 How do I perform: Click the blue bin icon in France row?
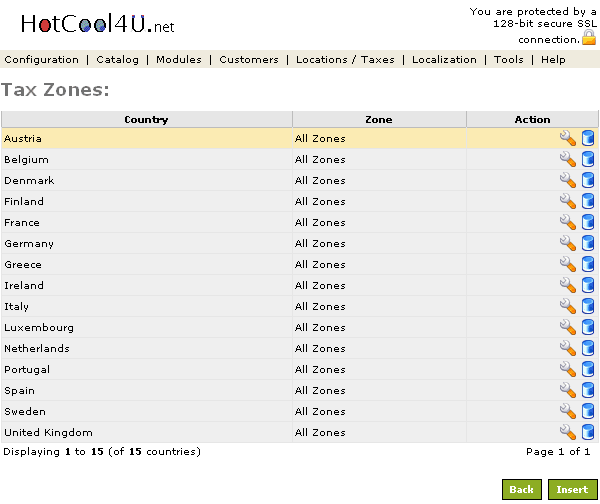click(x=588, y=223)
